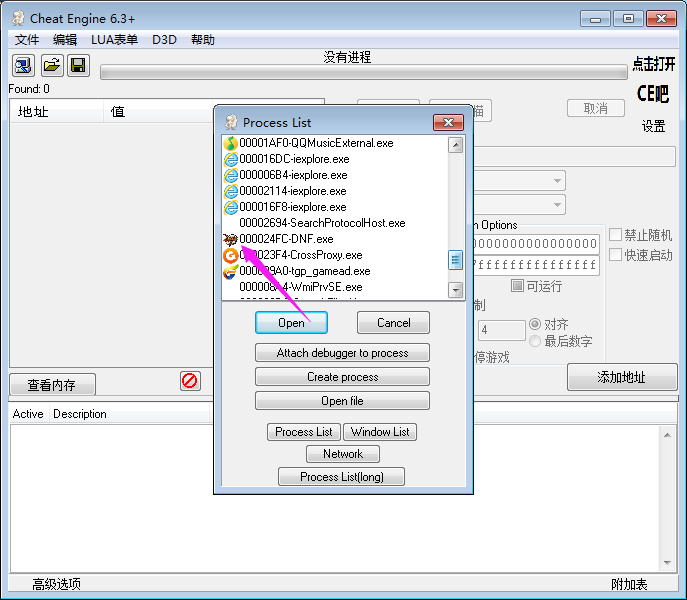The height and width of the screenshot is (600, 687).
Task: Click process list scroll up arrow
Action: pos(456,145)
